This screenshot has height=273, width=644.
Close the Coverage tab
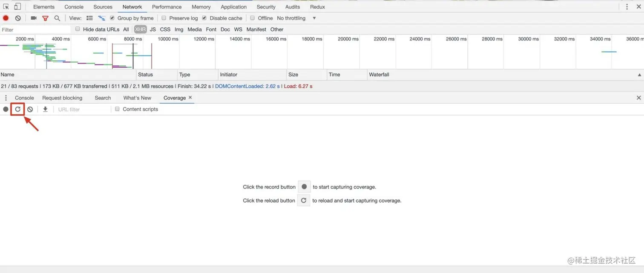click(190, 97)
